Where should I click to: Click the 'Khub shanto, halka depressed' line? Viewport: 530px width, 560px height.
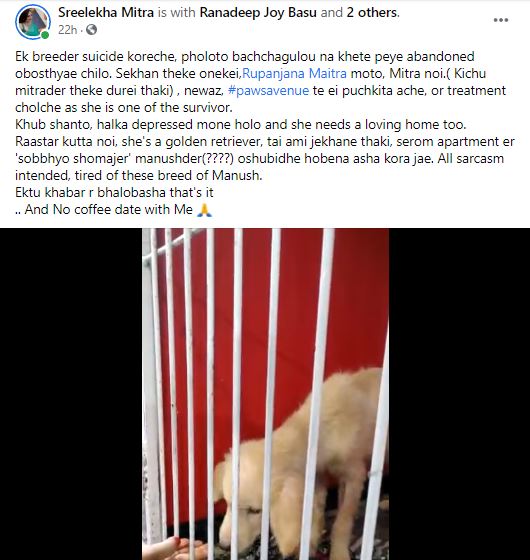241,125
